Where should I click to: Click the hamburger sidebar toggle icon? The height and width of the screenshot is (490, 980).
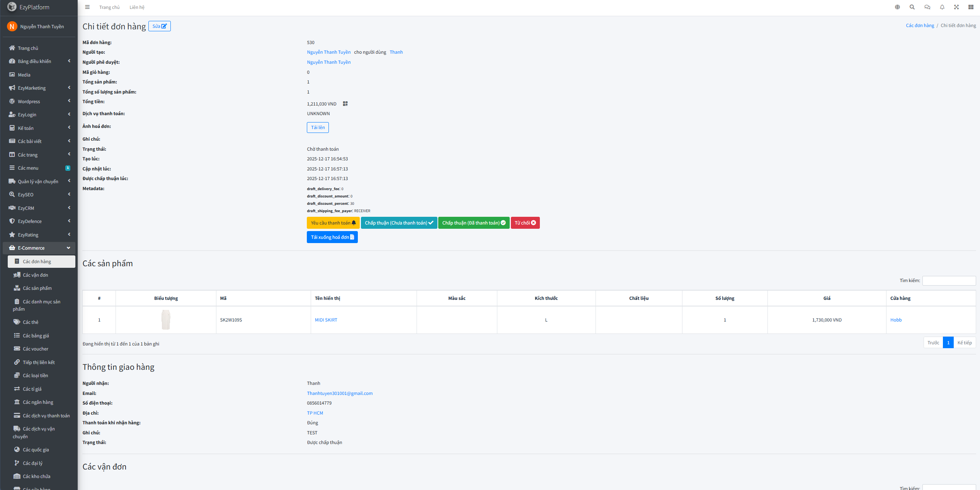[87, 7]
